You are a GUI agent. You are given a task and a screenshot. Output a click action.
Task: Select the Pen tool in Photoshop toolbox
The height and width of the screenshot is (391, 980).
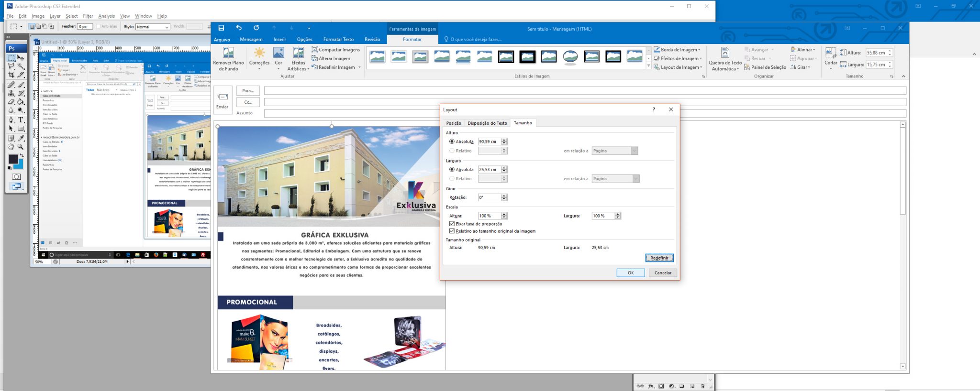coord(11,119)
